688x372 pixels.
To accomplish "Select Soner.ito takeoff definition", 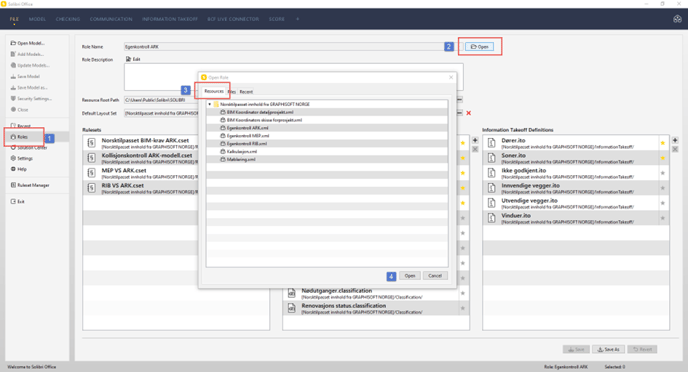I will click(x=570, y=158).
